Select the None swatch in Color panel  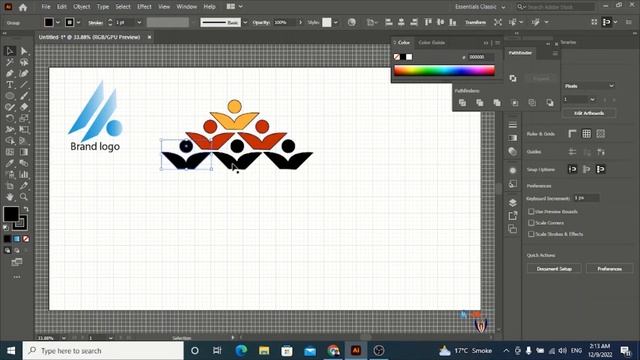397,57
